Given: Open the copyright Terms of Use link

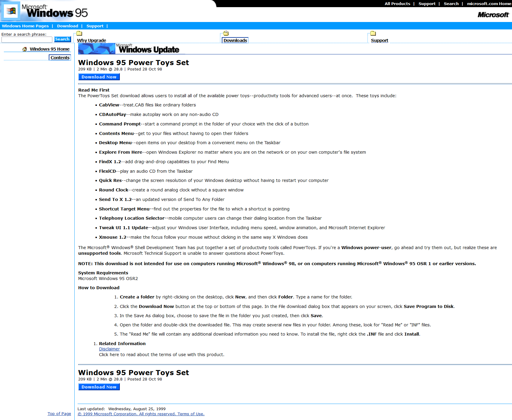Looking at the screenshot, I should coord(141,414).
